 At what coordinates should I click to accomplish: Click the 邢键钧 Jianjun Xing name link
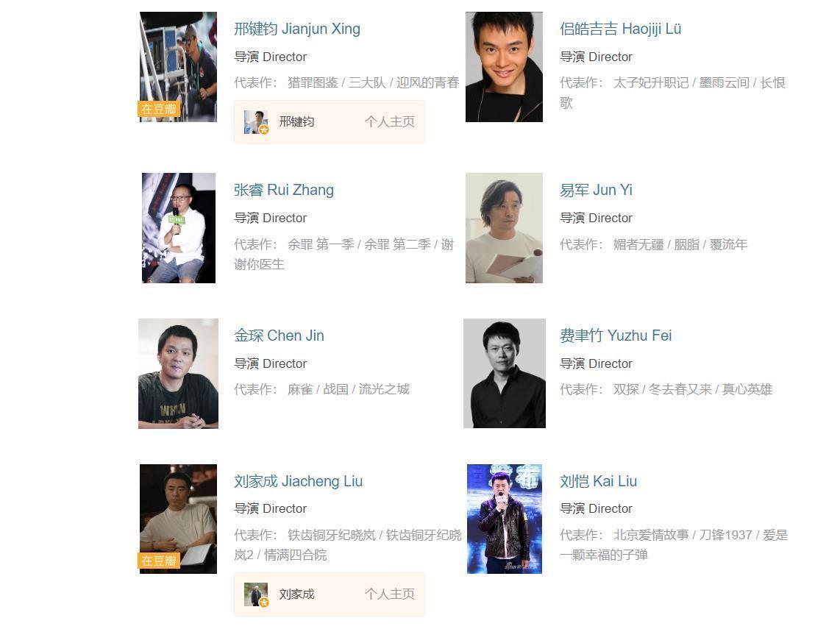click(296, 29)
